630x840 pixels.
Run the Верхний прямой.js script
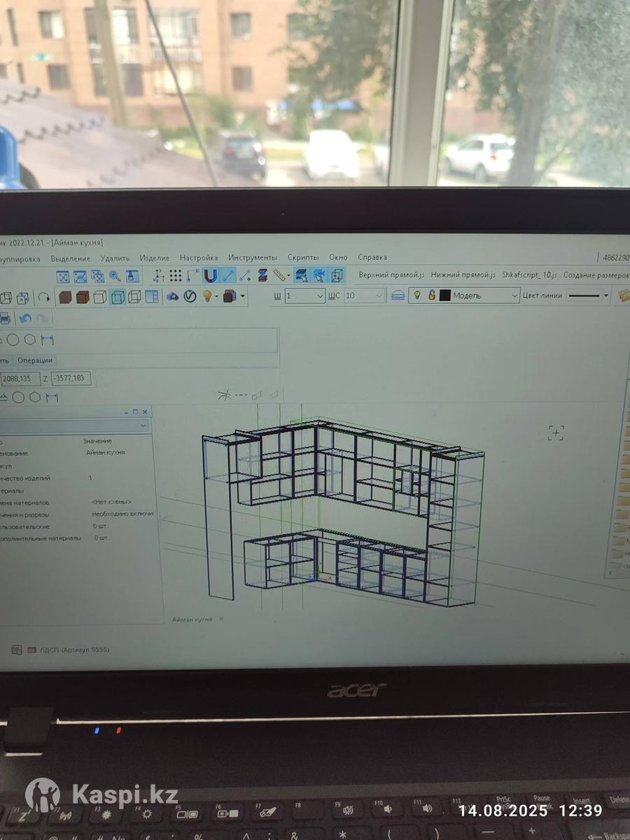pyautogui.click(x=391, y=275)
